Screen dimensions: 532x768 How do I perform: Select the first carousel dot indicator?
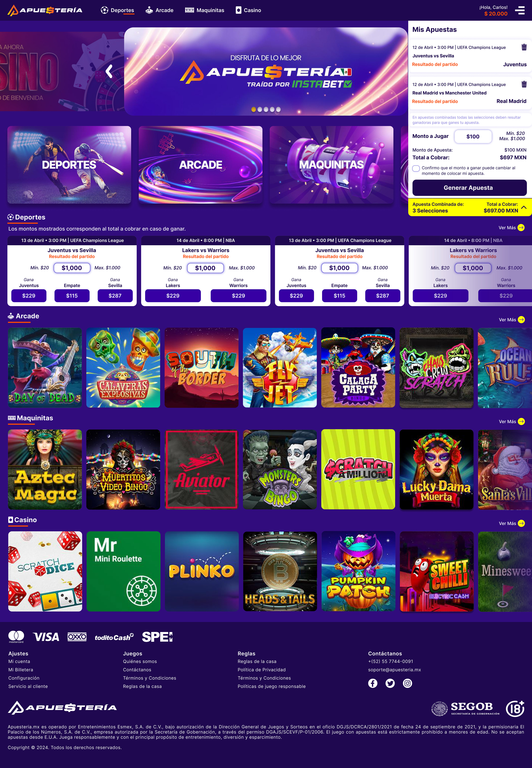(254, 109)
